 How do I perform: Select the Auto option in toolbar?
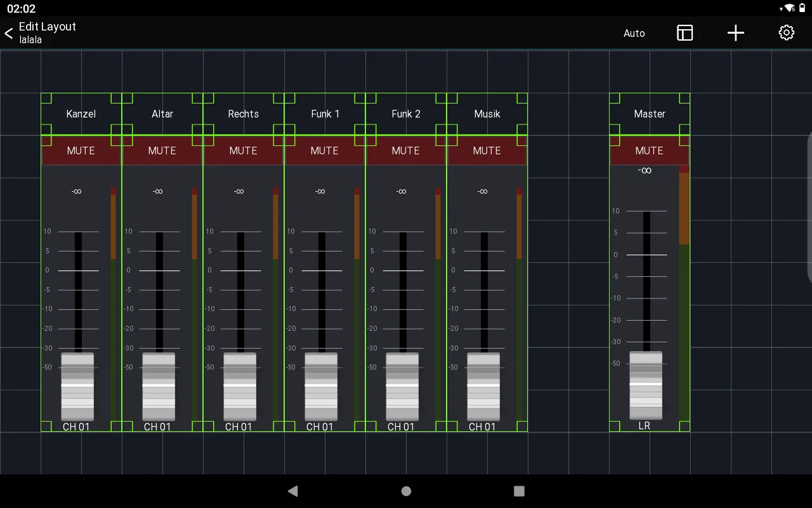click(634, 33)
